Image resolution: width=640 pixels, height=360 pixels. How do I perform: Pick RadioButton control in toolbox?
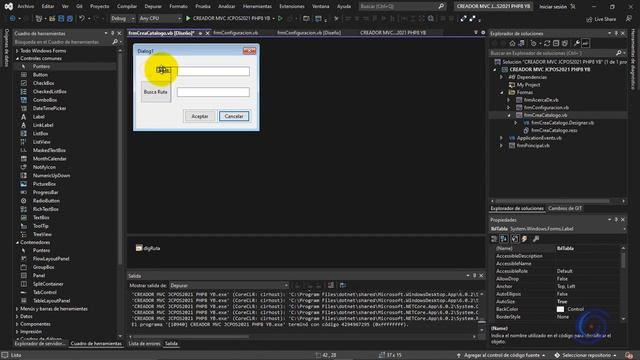46,201
